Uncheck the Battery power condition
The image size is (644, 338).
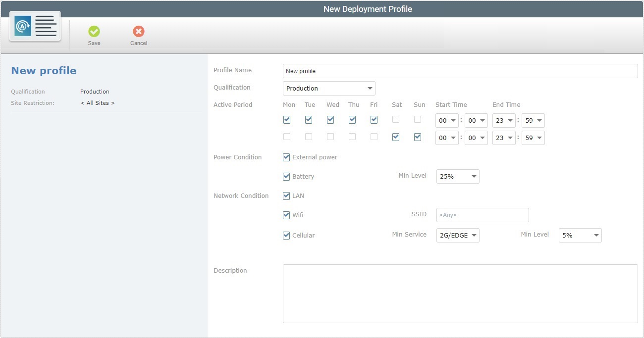(x=286, y=176)
